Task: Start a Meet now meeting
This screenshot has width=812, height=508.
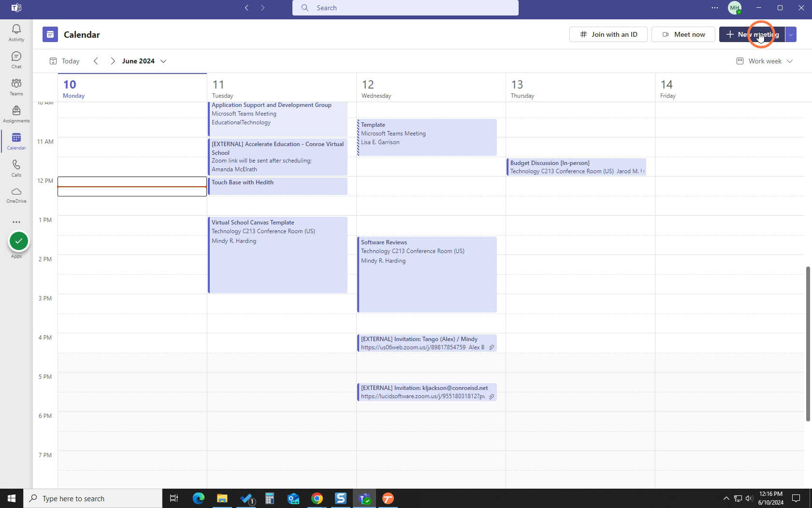Action: [683, 34]
